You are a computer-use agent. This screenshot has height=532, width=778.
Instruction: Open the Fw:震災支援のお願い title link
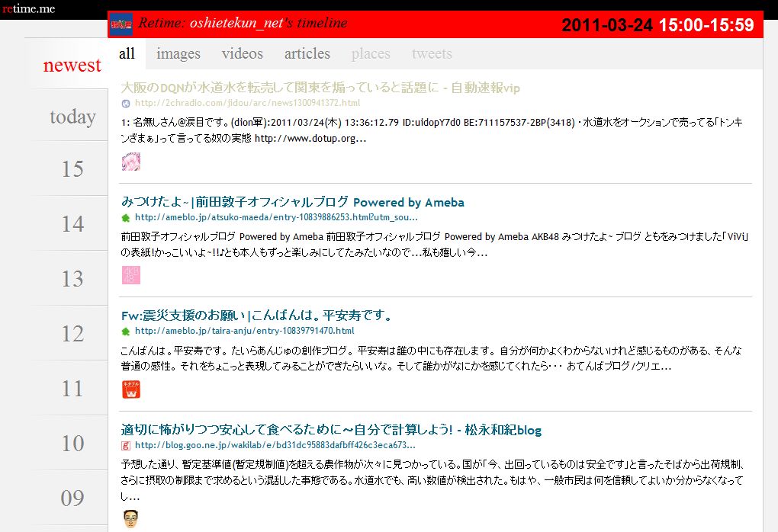click(x=256, y=316)
